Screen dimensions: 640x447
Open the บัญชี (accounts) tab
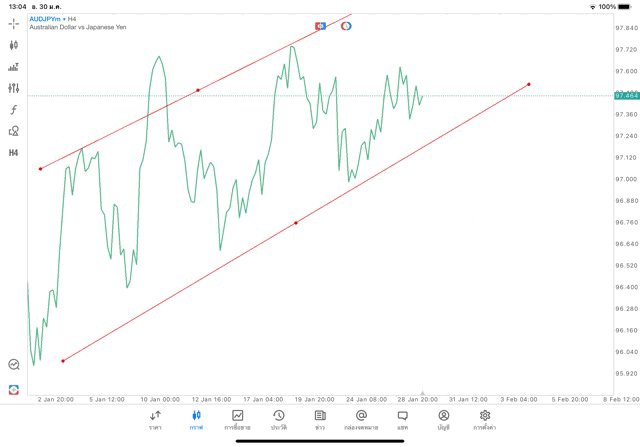click(443, 419)
